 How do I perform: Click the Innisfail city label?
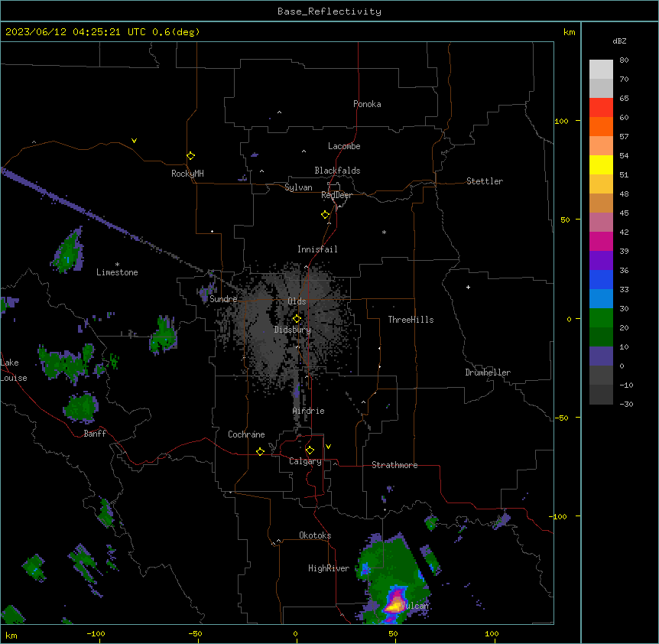[x=317, y=249]
